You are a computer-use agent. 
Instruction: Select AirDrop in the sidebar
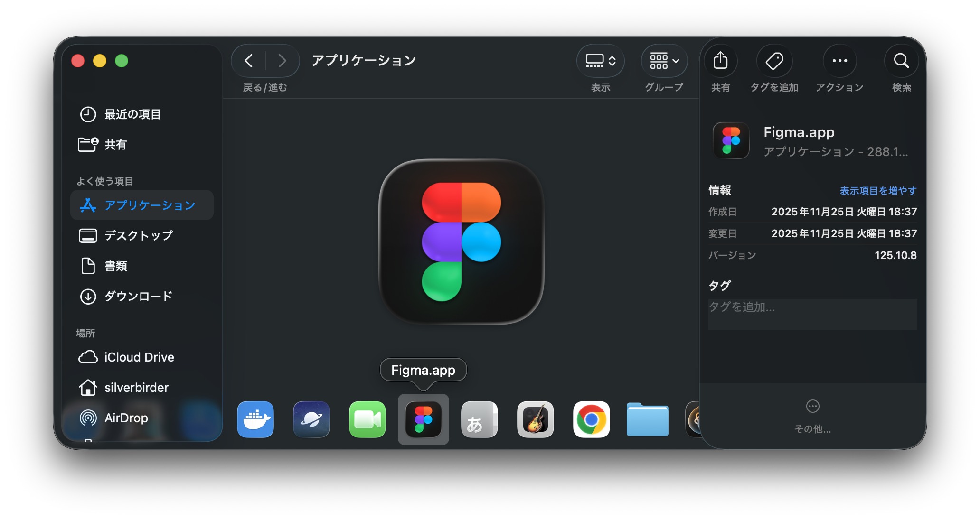point(125,418)
